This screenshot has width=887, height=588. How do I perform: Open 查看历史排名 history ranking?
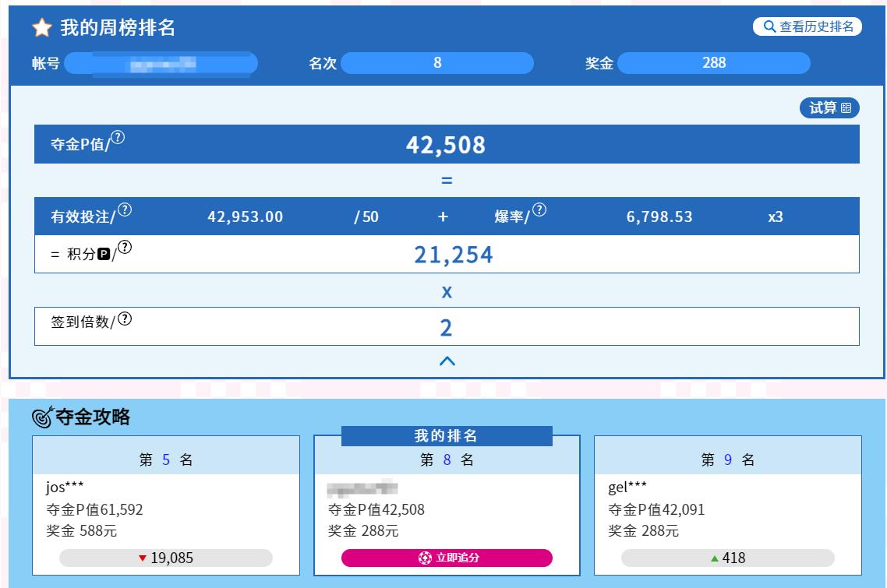[807, 26]
